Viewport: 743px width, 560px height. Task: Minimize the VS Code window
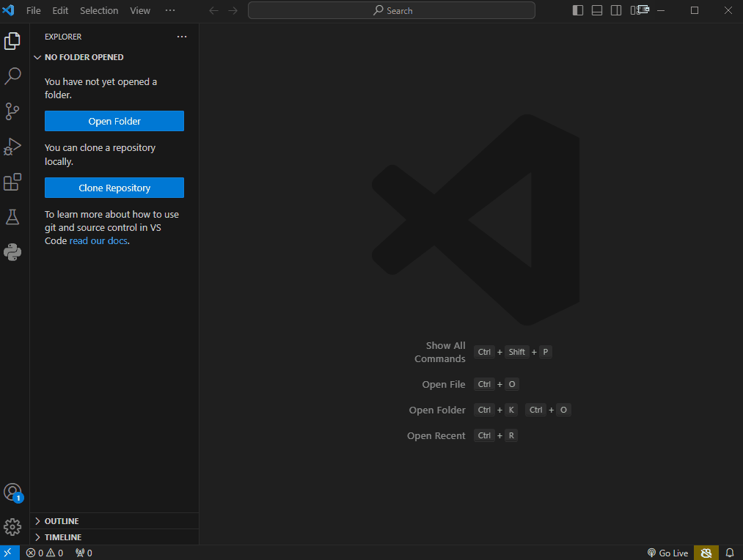[661, 10]
